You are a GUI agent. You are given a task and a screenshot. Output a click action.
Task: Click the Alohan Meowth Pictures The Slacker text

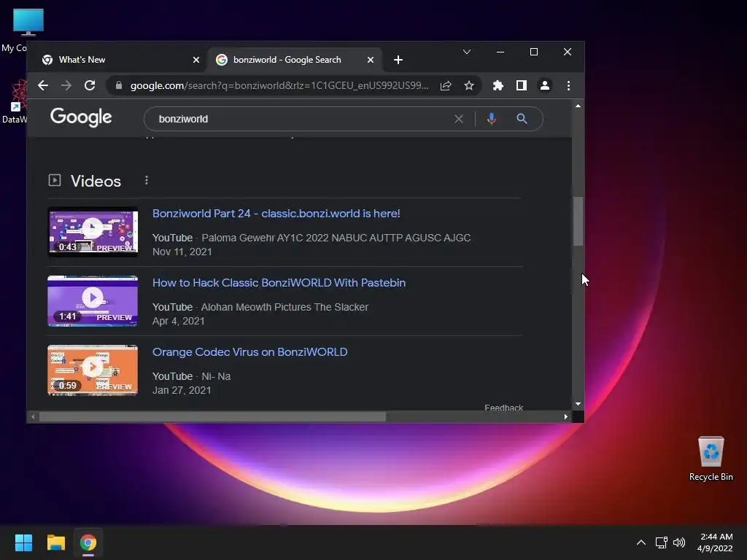point(285,307)
